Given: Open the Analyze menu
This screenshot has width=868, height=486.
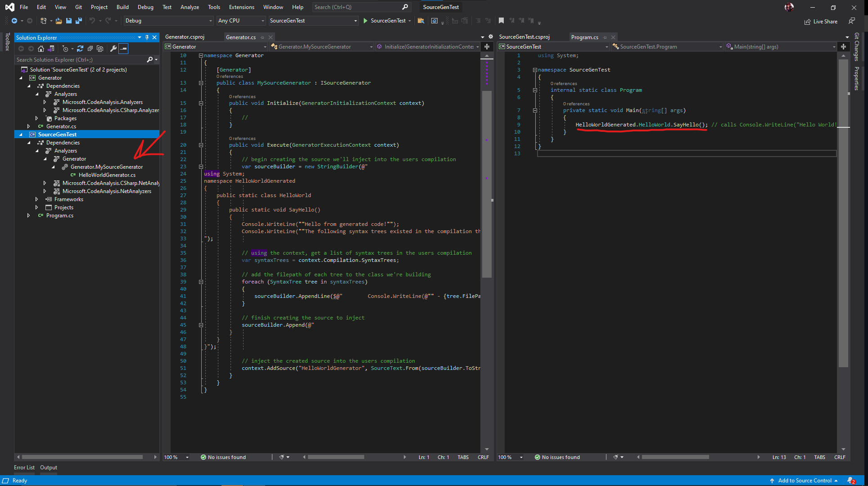Looking at the screenshot, I should 190,7.
